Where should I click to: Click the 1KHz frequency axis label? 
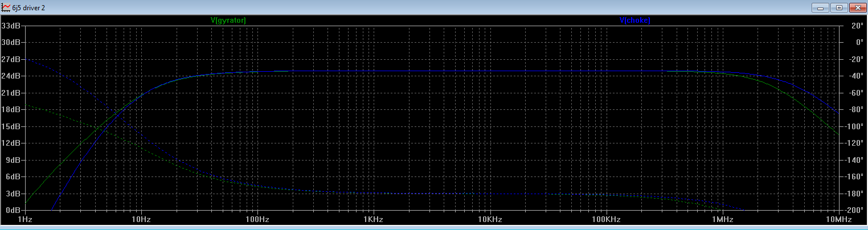click(x=374, y=220)
